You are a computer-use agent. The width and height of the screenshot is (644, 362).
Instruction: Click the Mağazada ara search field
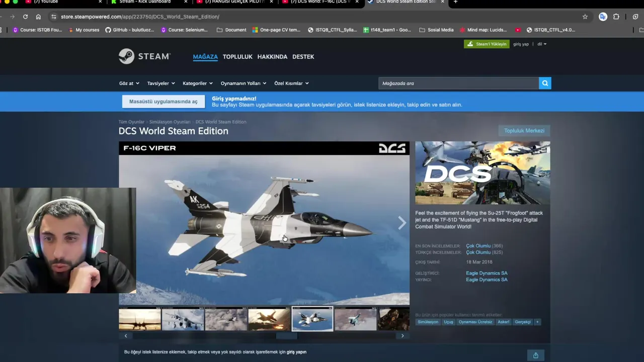tap(458, 83)
